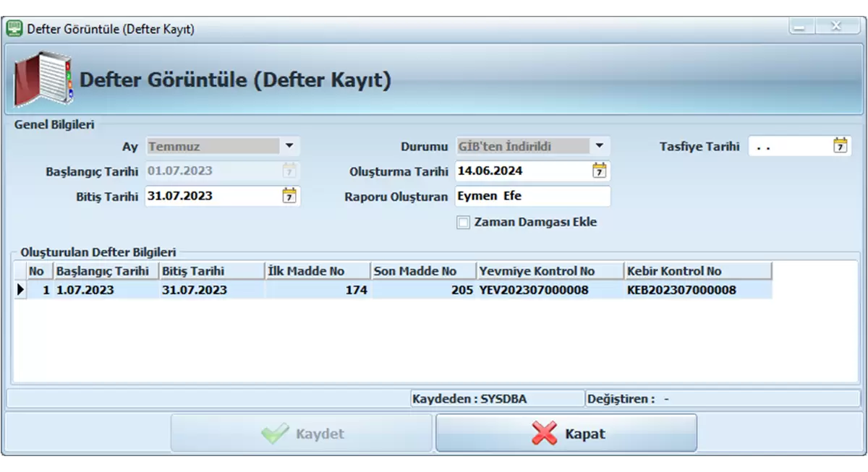Image resolution: width=868 pixels, height=472 pixels.
Task: Minimize the Defter Görüntüle window
Action: click(800, 27)
